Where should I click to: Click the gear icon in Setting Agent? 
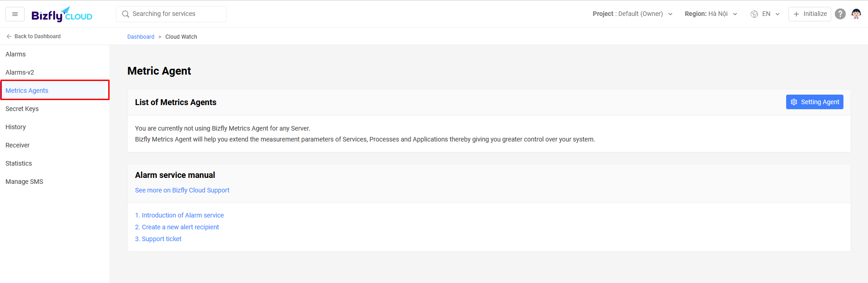click(794, 102)
